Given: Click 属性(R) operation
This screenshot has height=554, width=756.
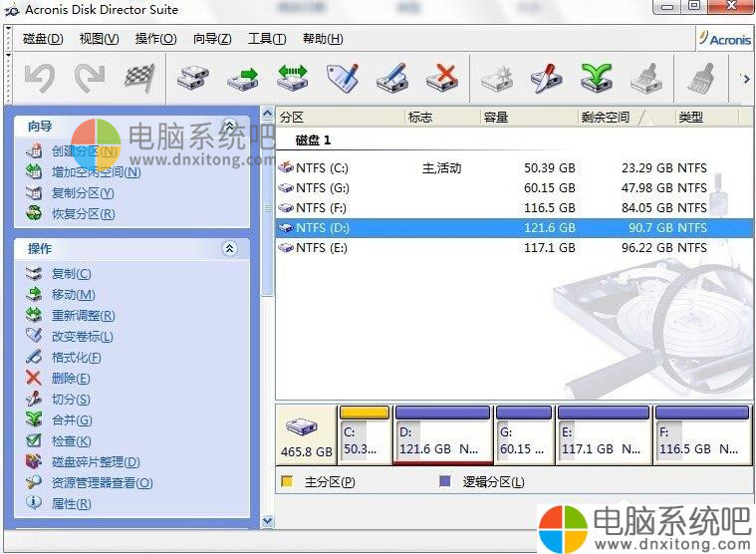Looking at the screenshot, I should click(x=72, y=504).
